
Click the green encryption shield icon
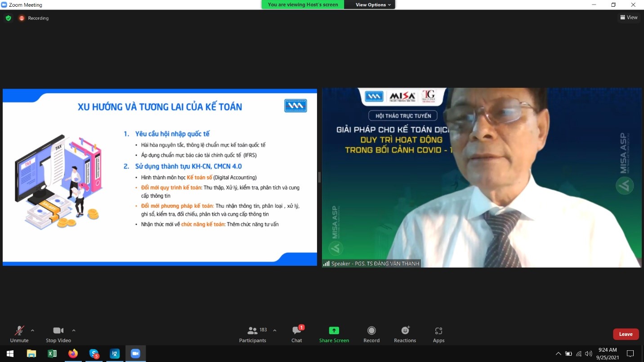coord(8,18)
